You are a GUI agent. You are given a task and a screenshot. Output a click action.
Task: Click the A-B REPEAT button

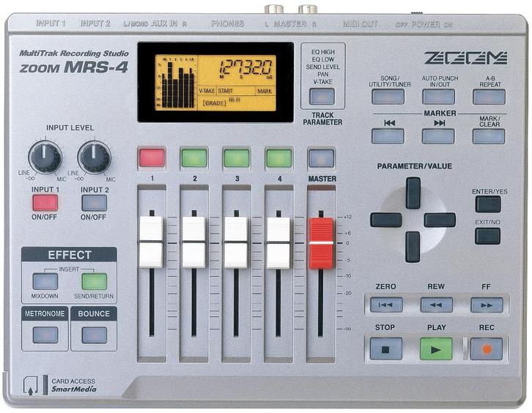(489, 97)
